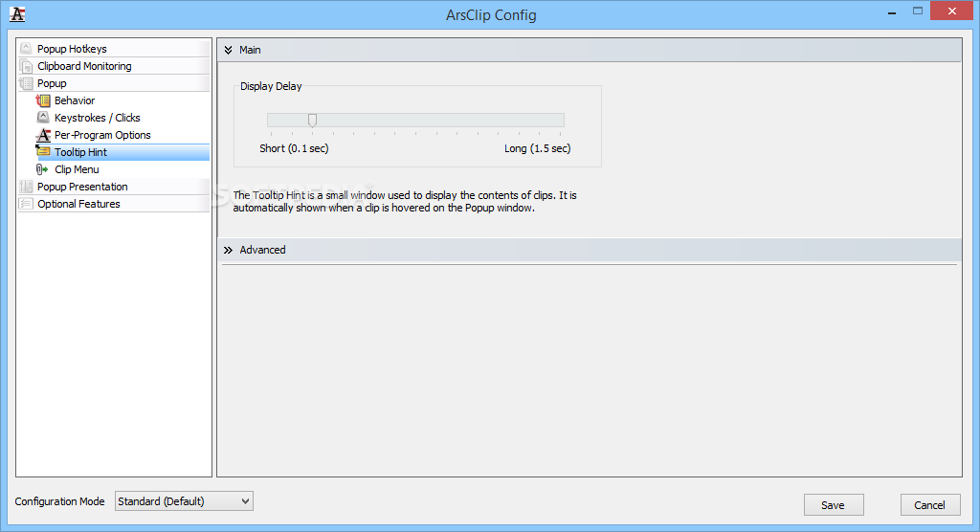Collapse the Main section chevron
This screenshot has height=532, width=980.
coord(228,50)
